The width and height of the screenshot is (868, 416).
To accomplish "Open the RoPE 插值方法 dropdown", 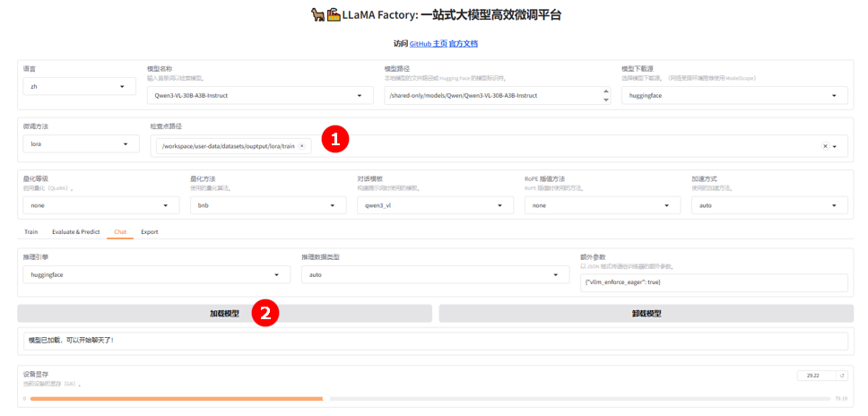I will [x=603, y=205].
